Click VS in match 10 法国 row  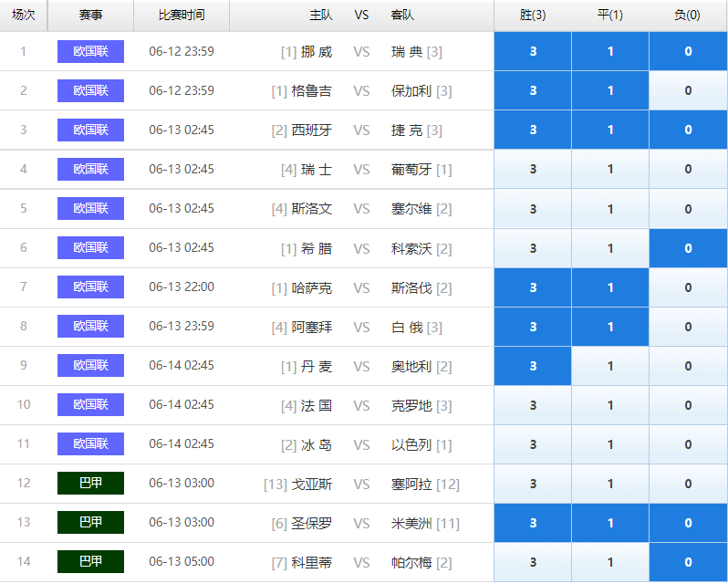361,406
